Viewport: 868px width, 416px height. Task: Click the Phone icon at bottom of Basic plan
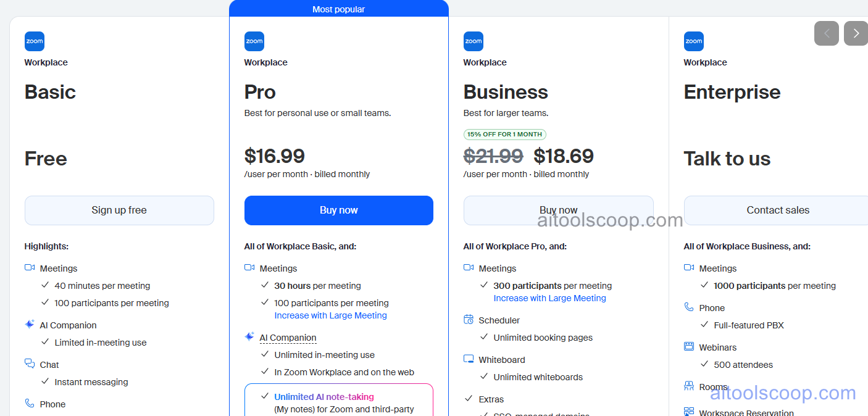(28, 403)
